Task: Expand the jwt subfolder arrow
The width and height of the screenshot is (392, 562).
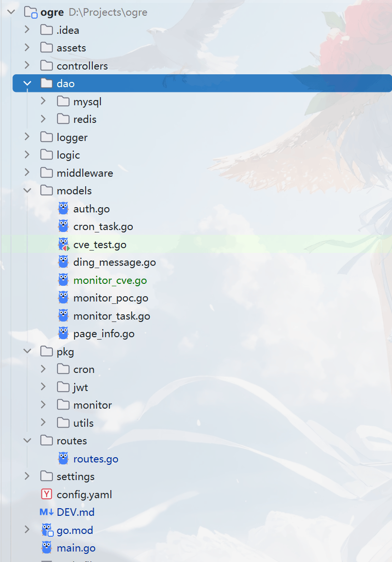Action: point(43,386)
